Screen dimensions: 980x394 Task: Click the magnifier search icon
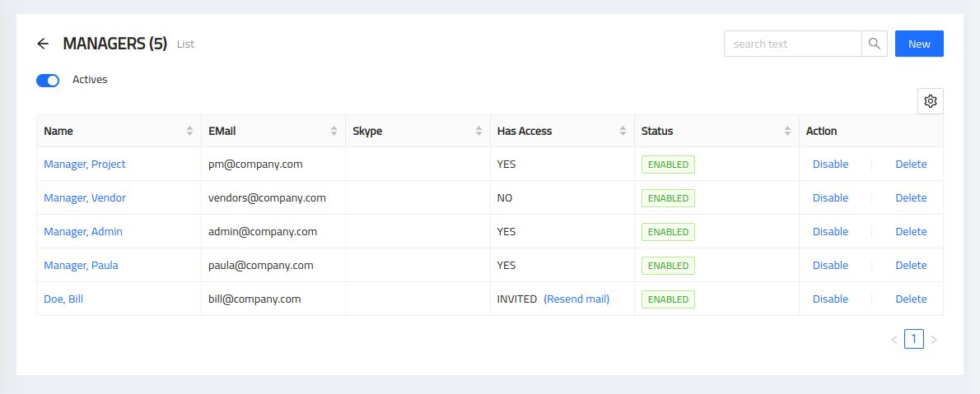coord(875,44)
